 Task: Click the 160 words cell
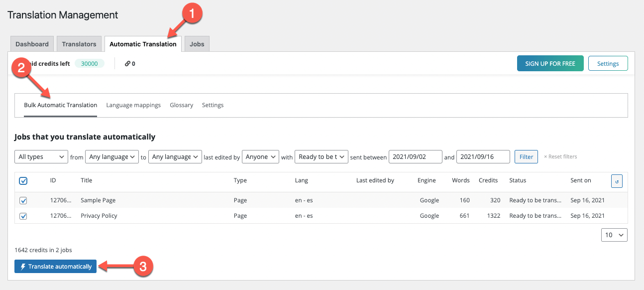click(x=464, y=200)
